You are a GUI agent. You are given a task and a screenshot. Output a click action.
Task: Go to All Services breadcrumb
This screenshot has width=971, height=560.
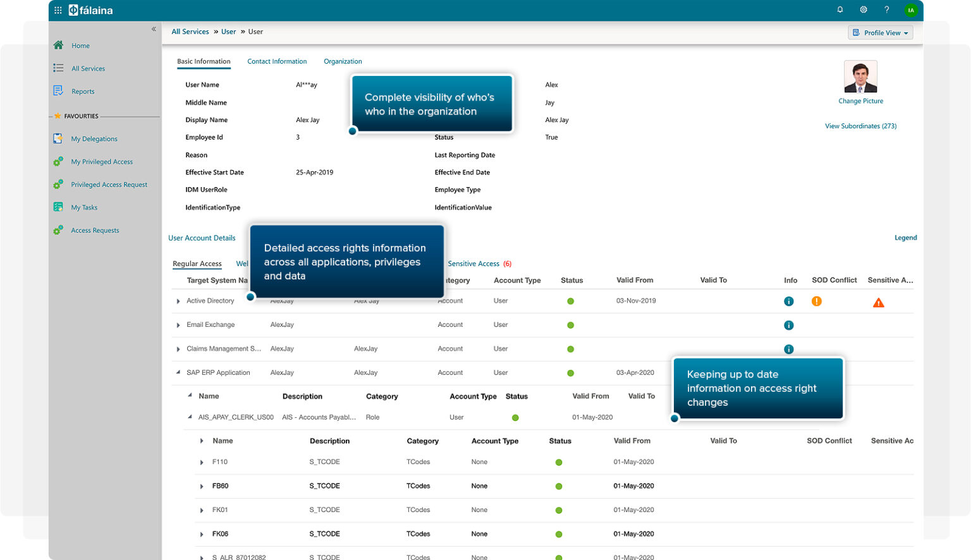pos(190,32)
